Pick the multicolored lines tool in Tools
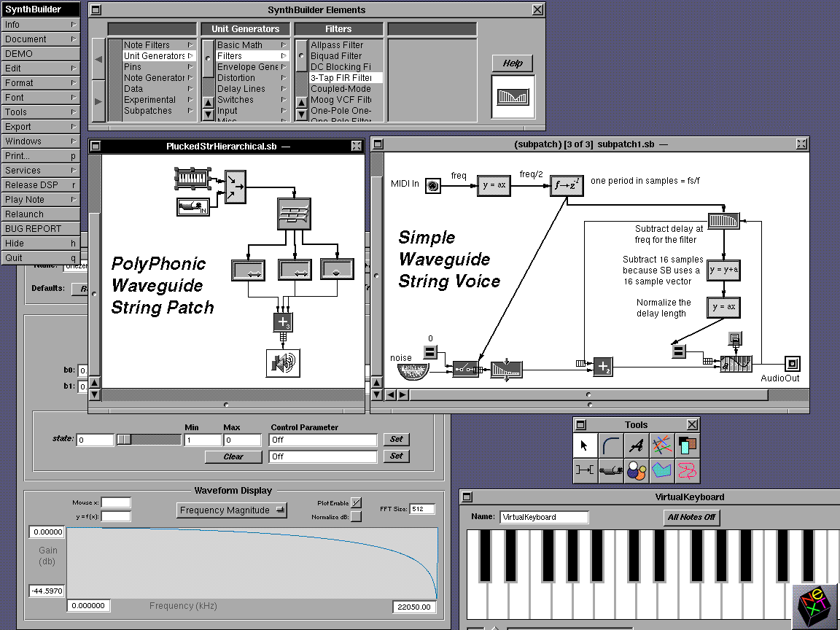The height and width of the screenshot is (630, 840). [662, 446]
